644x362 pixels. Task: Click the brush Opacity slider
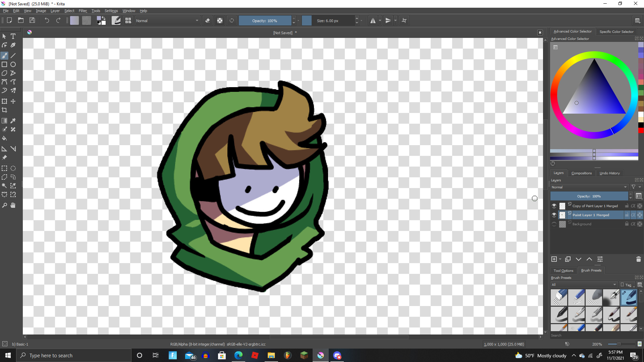click(265, 21)
